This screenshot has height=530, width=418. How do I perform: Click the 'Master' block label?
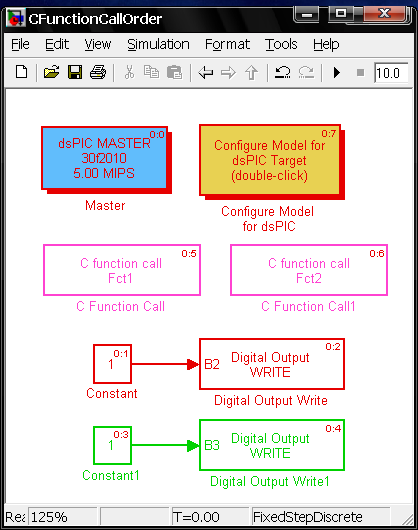point(105,206)
